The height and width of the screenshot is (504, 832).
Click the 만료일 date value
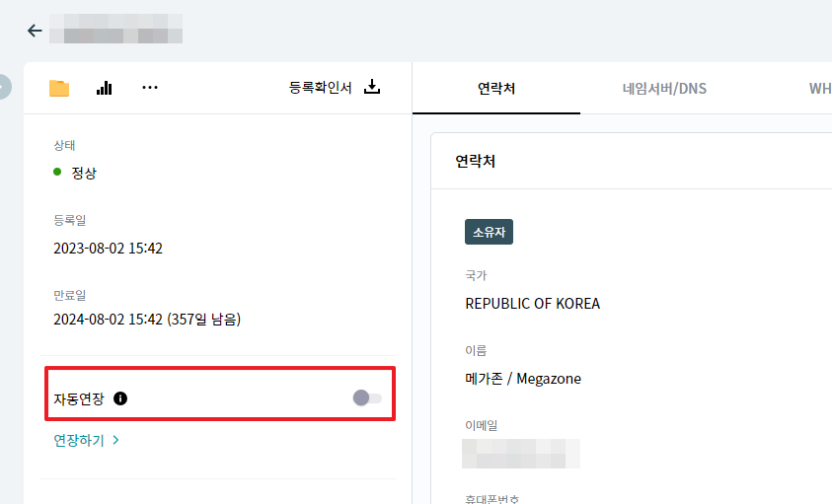click(x=147, y=320)
